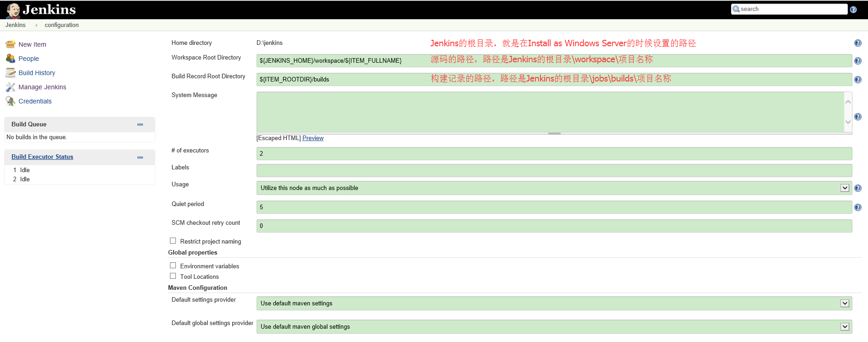Click the Credentials keys icon
This screenshot has height=342, width=868.
pyautogui.click(x=11, y=101)
